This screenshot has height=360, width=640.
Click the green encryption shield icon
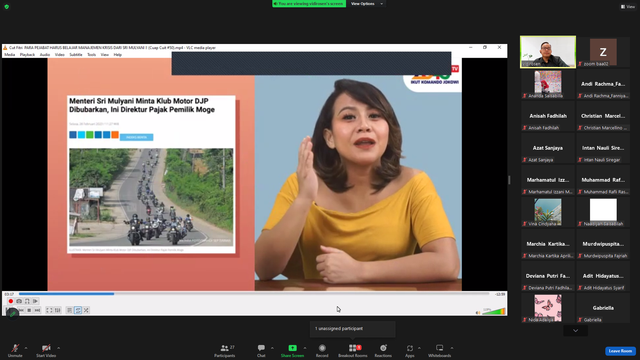pos(7,7)
